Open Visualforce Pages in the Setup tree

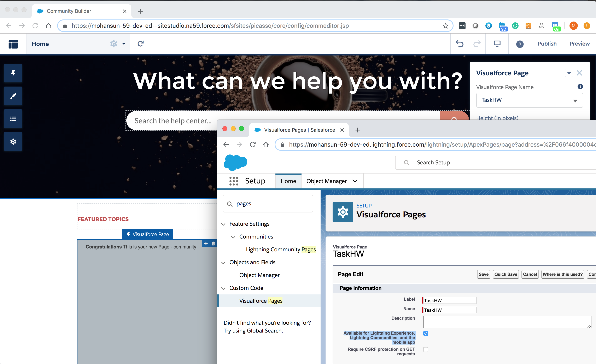click(x=261, y=301)
